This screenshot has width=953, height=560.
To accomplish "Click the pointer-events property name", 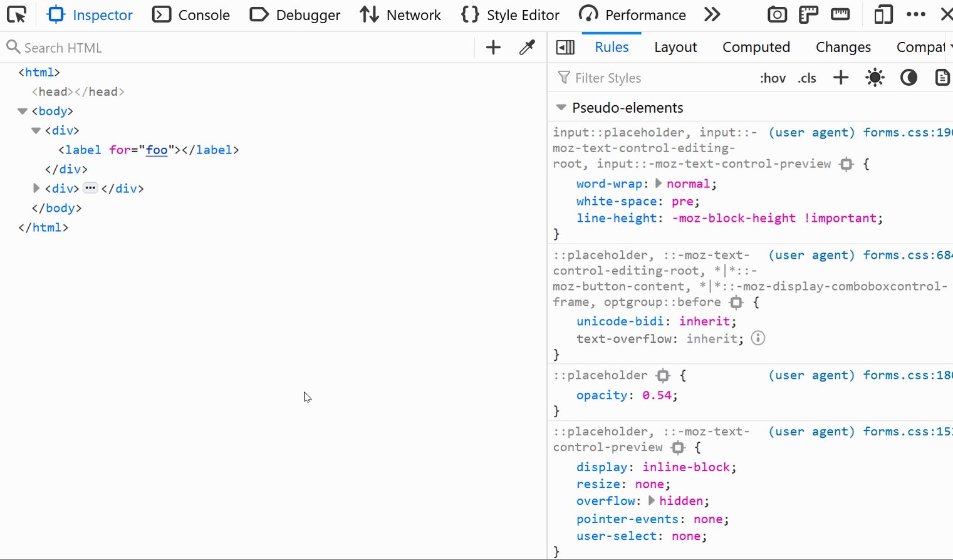I will click(x=627, y=519).
